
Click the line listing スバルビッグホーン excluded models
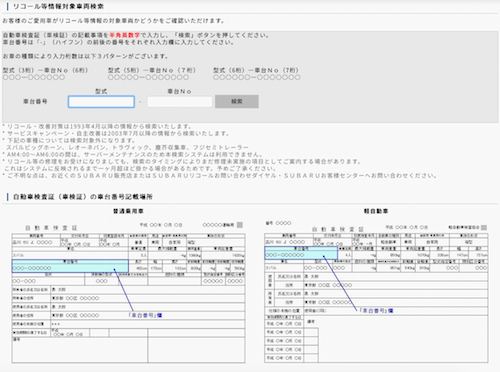127,147
